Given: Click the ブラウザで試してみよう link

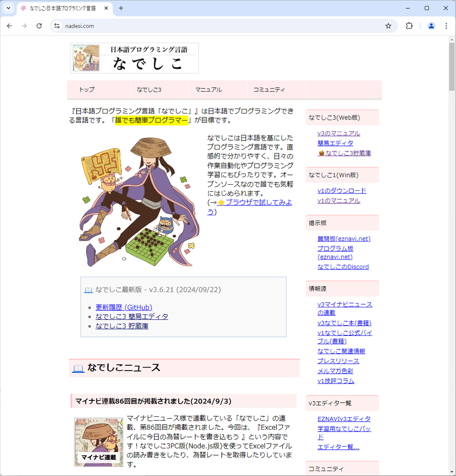Looking at the screenshot, I should tap(258, 202).
